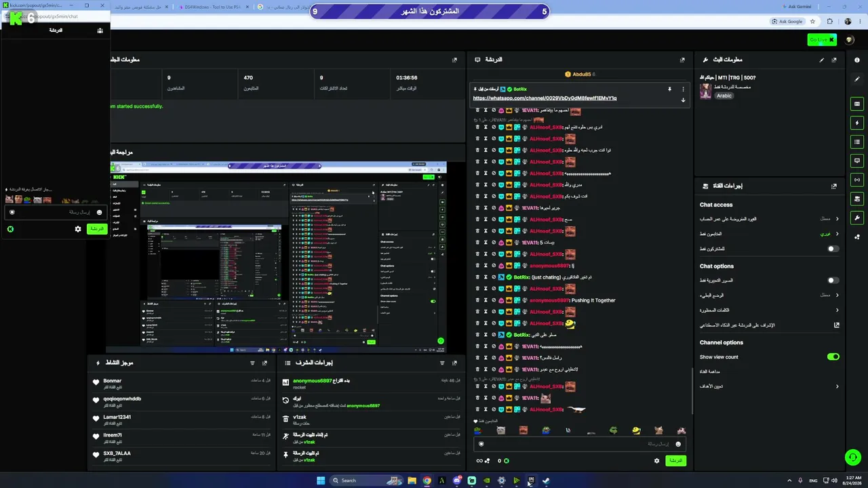Show viewer list in popout chat window
The height and width of the screenshot is (488, 868).
pyautogui.click(x=100, y=30)
